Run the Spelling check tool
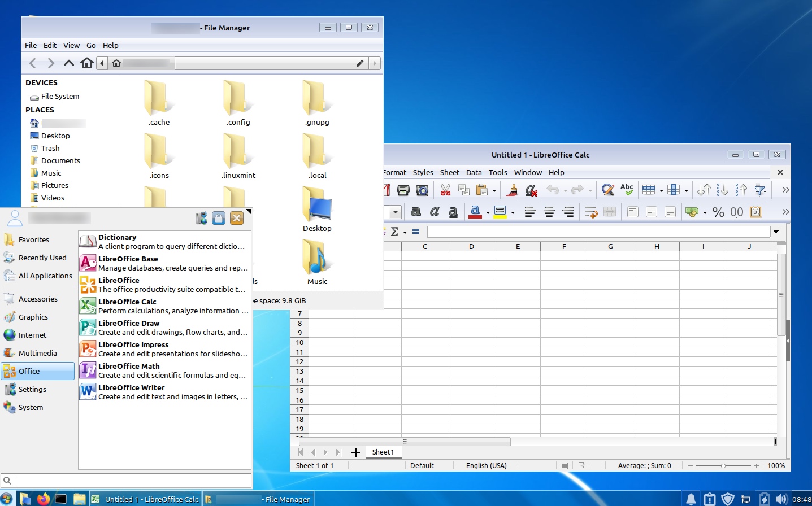 [627, 190]
